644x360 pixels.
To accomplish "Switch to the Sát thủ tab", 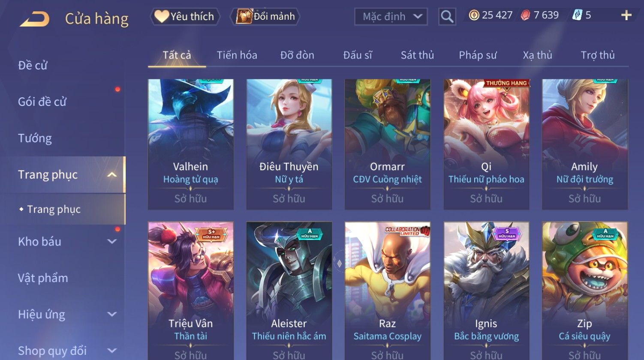I will pyautogui.click(x=417, y=55).
